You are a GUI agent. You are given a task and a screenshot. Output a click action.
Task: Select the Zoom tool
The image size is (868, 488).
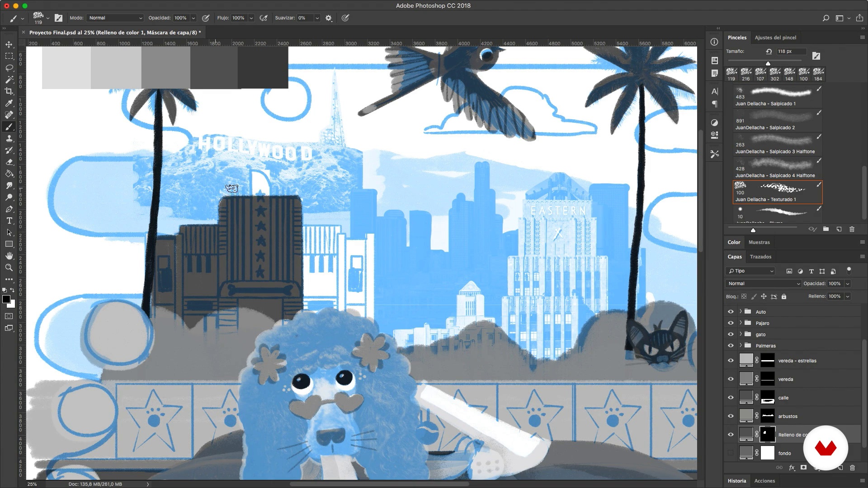click(x=9, y=267)
